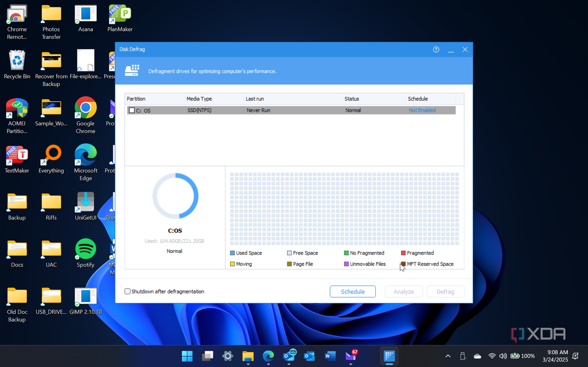Image resolution: width=588 pixels, height=367 pixels.
Task: Open File Explorer from taskbar
Action: [248, 356]
